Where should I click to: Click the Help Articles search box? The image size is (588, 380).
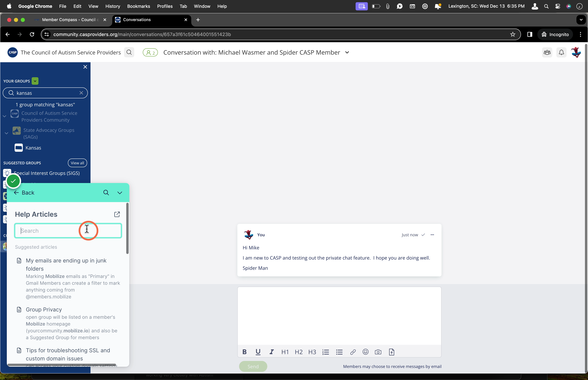pos(68,231)
